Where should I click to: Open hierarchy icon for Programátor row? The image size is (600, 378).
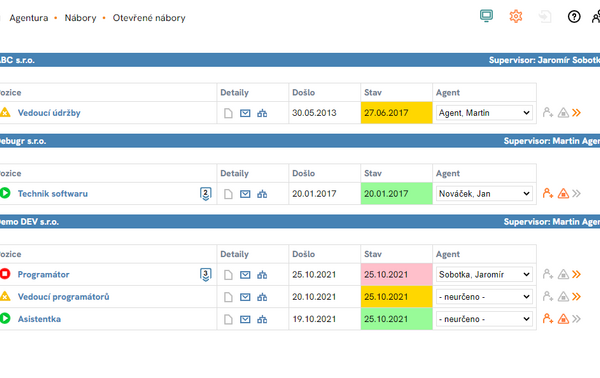coord(262,275)
